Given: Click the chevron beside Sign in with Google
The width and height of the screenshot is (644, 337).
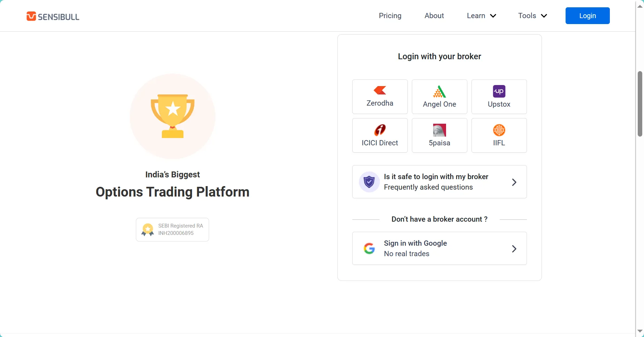Looking at the screenshot, I should [x=514, y=248].
